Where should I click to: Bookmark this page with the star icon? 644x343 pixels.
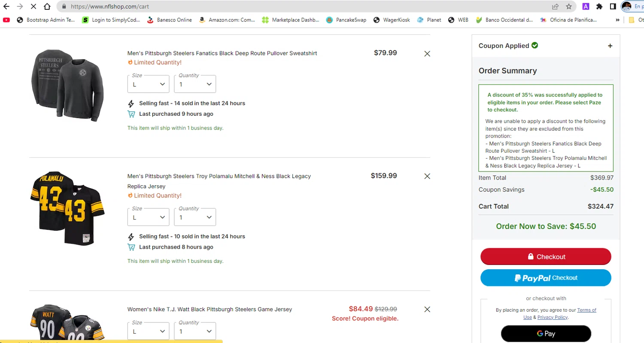click(x=569, y=6)
